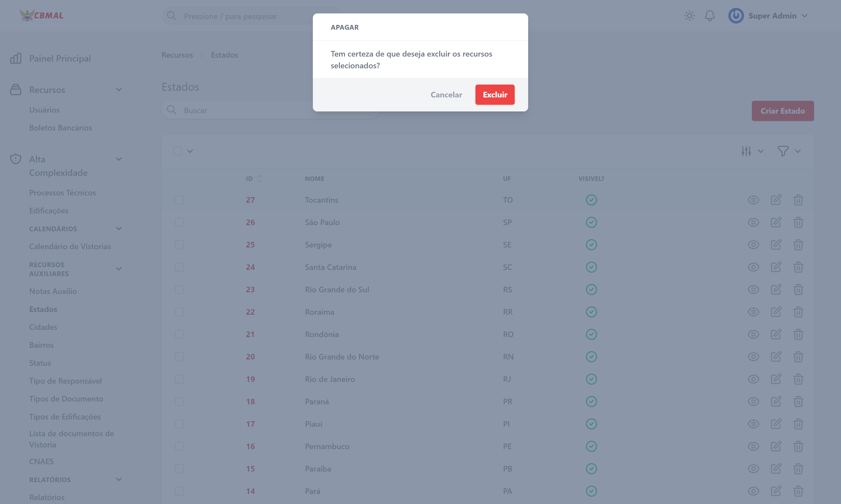
Task: Click the notifications bell icon
Action: [710, 16]
